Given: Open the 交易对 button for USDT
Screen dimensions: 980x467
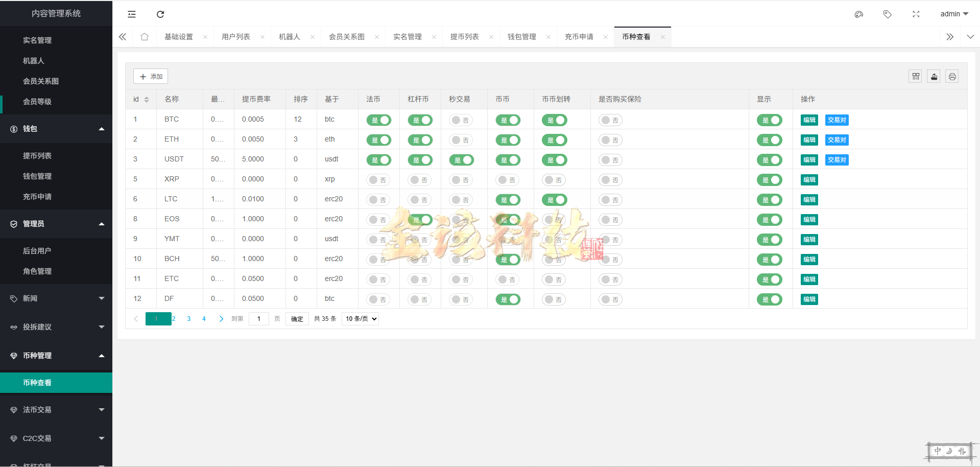Looking at the screenshot, I should pyautogui.click(x=836, y=159).
